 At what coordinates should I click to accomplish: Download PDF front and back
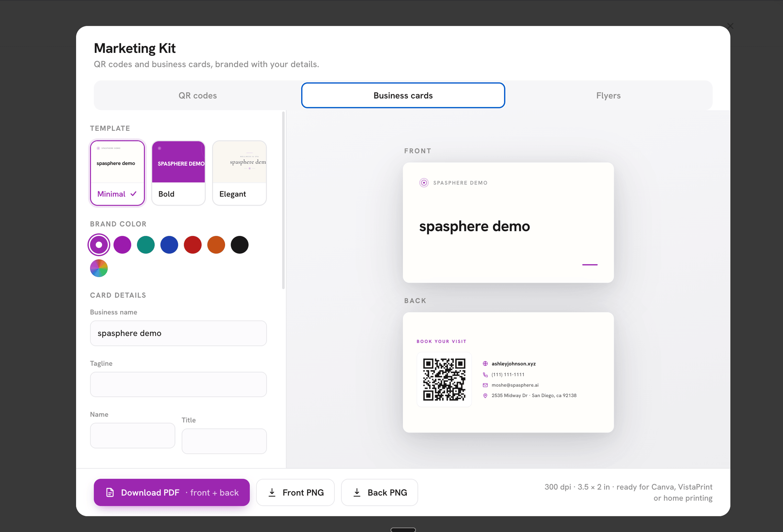(172, 493)
